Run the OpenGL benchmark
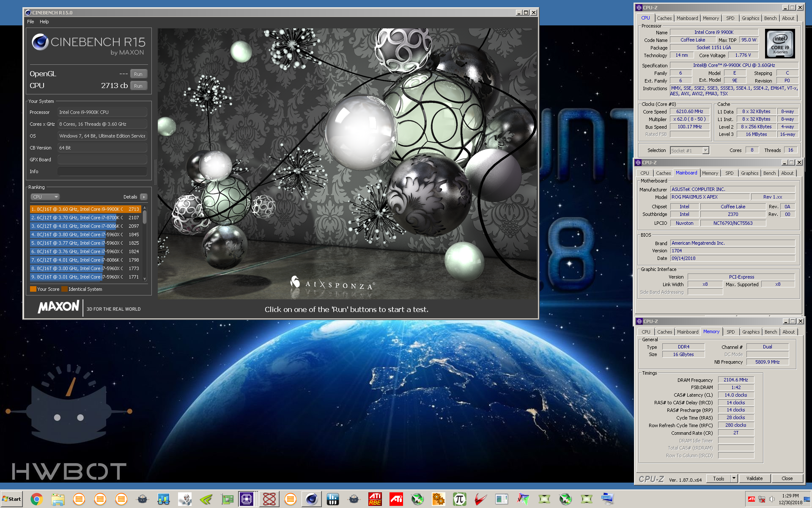812x508 pixels. click(x=138, y=74)
